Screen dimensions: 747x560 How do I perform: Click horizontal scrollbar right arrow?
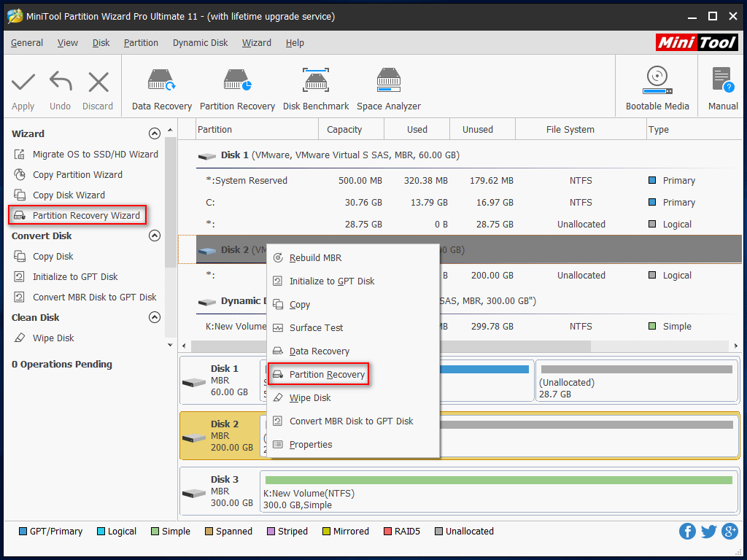coord(736,346)
